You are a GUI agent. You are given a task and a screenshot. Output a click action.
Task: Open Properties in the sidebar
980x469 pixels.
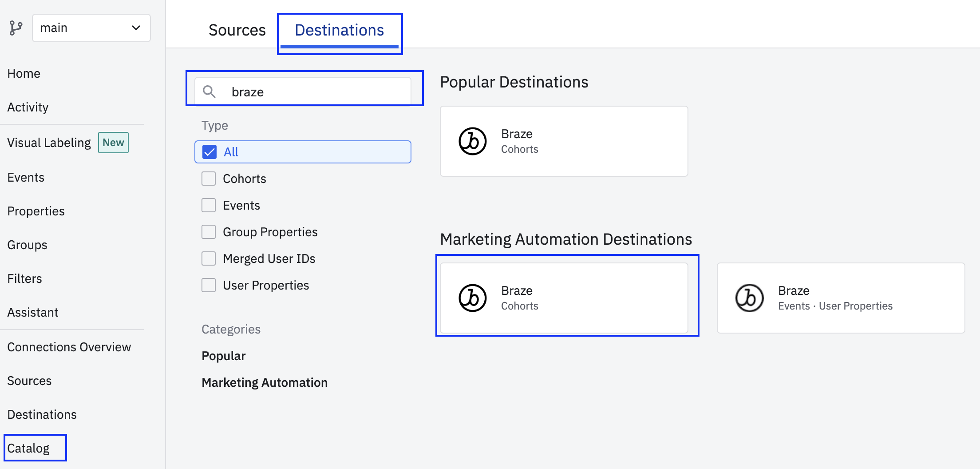coord(36,211)
